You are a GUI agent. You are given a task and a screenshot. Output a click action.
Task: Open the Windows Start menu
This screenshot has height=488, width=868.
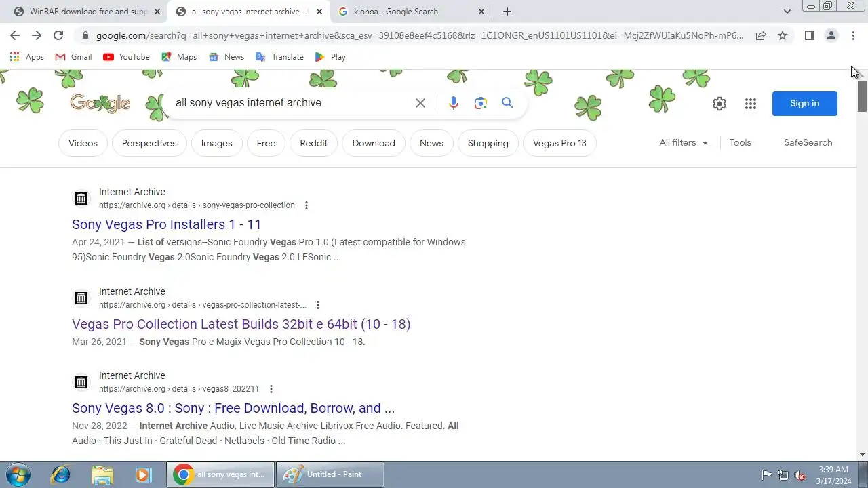click(18, 474)
